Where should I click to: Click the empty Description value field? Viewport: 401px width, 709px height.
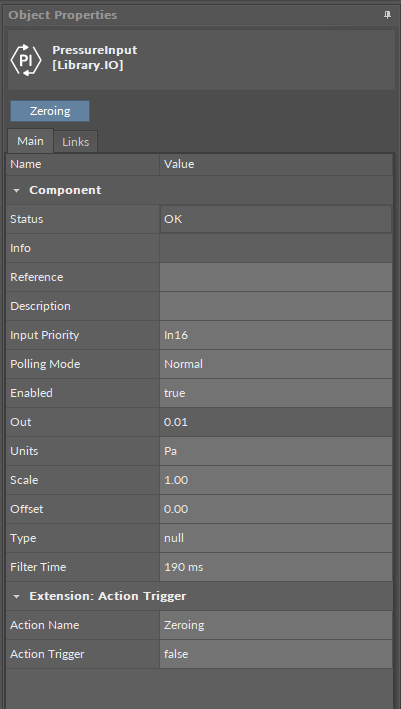click(276, 306)
